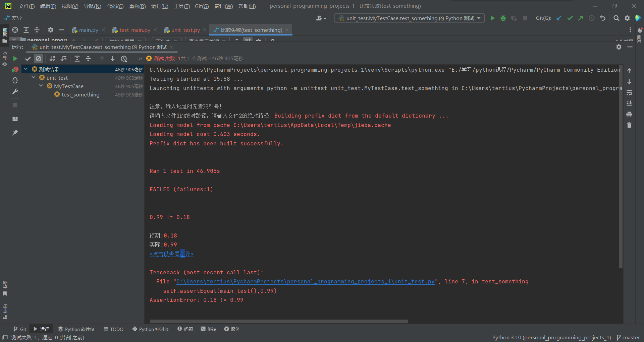The height and width of the screenshot is (342, 644).
Task: Open the Python 控制台 tool window
Action: pos(150,329)
